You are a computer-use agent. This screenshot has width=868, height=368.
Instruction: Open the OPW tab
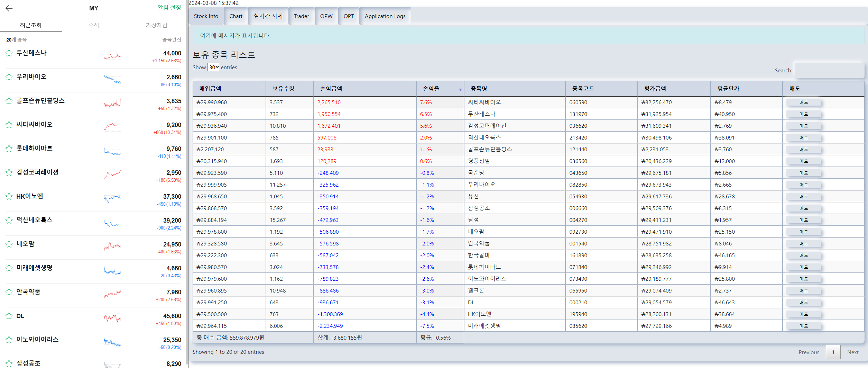click(326, 16)
